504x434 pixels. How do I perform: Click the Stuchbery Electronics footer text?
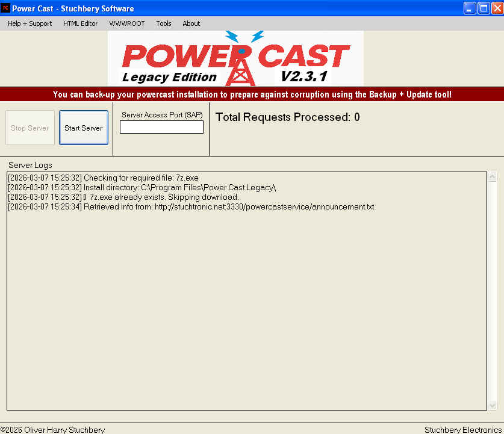[x=463, y=430]
